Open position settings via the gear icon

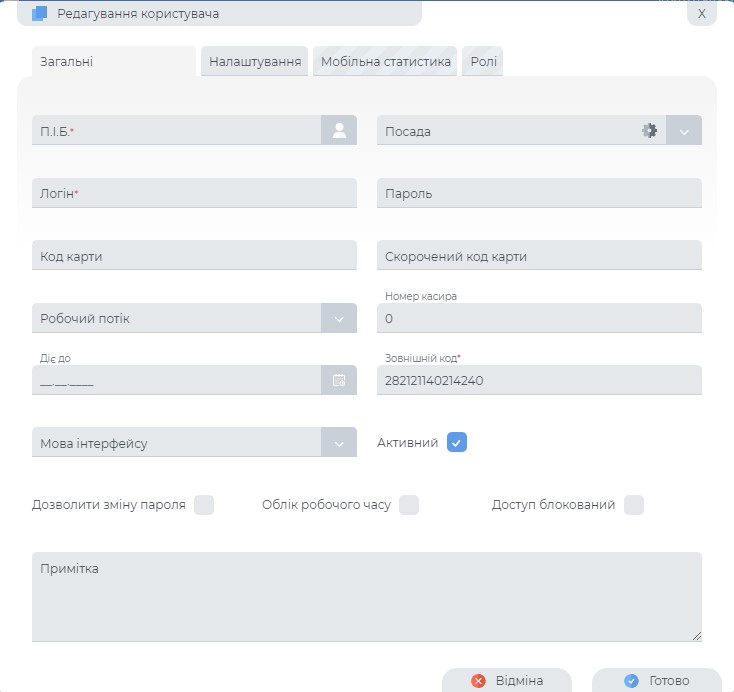click(649, 130)
